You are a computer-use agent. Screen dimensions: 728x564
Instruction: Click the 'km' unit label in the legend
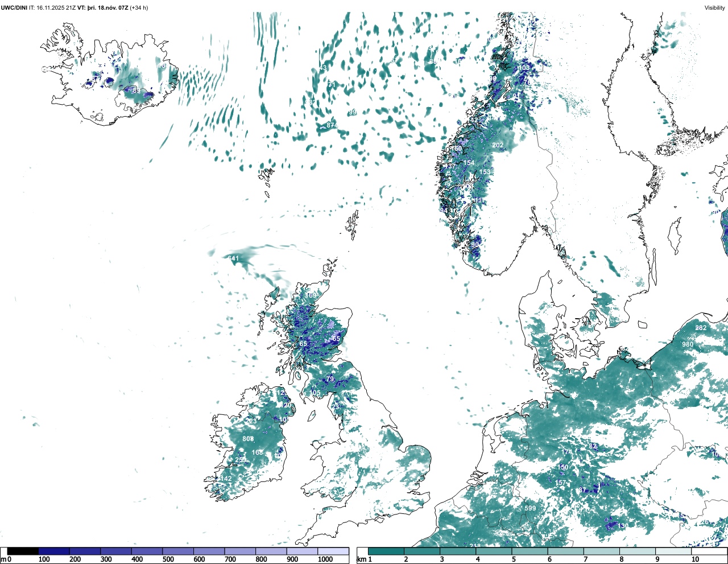pos(361,559)
